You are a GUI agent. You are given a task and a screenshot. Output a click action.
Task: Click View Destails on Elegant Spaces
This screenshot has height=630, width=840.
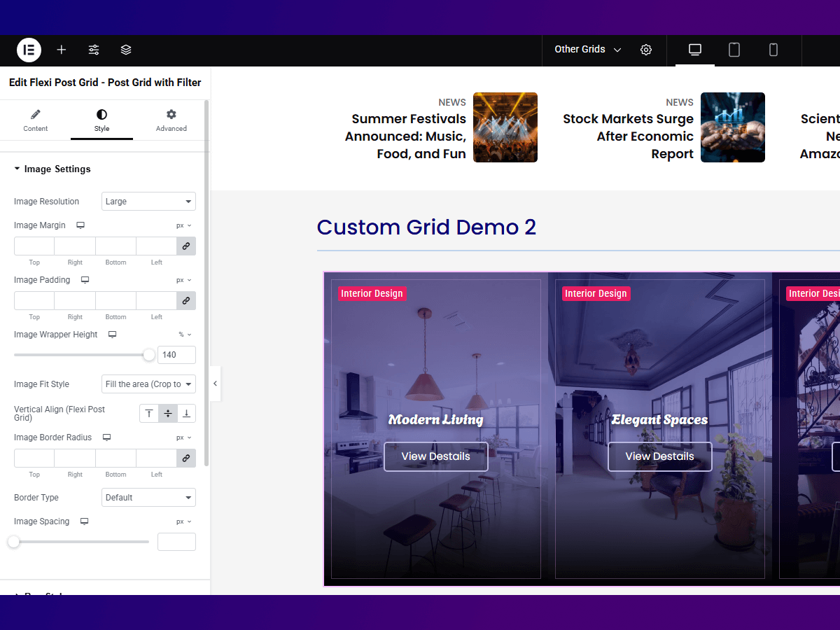click(659, 456)
